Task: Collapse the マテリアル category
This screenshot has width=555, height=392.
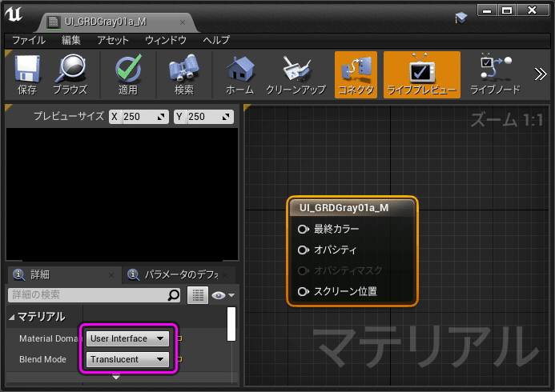Action: tap(12, 318)
